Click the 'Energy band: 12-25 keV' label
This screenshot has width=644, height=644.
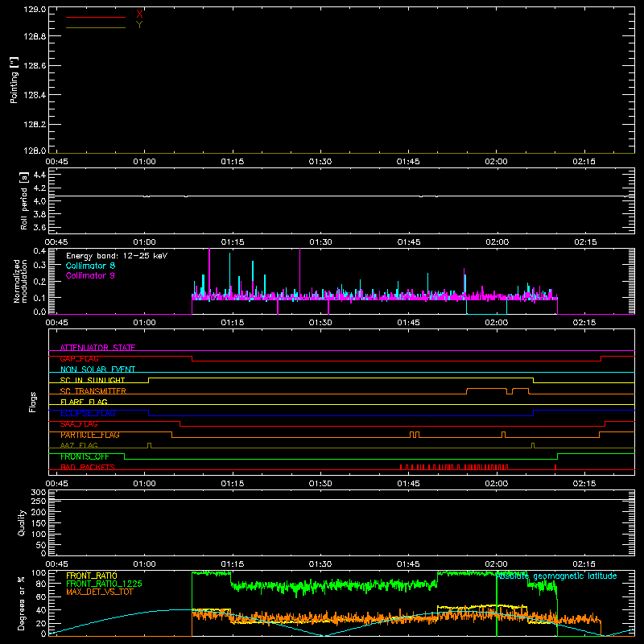click(x=117, y=256)
